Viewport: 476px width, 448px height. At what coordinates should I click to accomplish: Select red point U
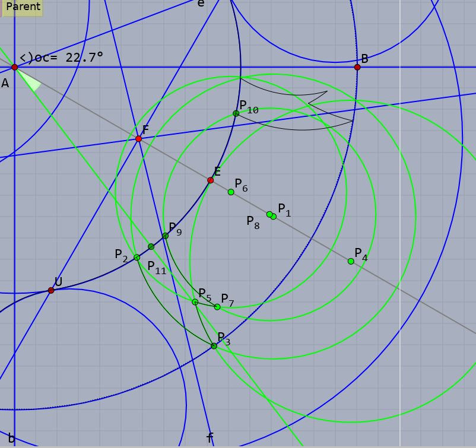click(x=51, y=291)
